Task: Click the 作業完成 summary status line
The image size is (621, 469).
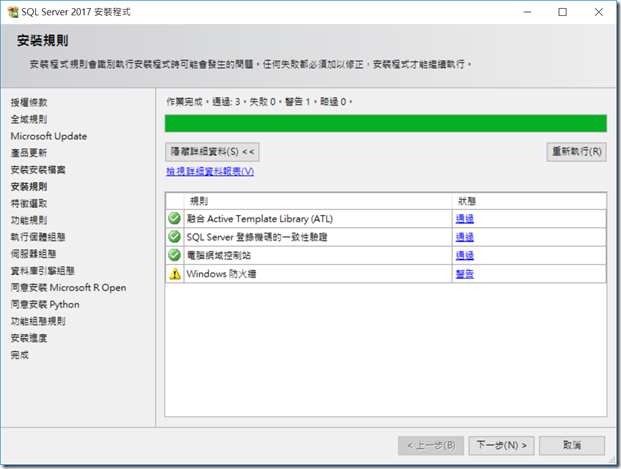Action: click(x=259, y=102)
